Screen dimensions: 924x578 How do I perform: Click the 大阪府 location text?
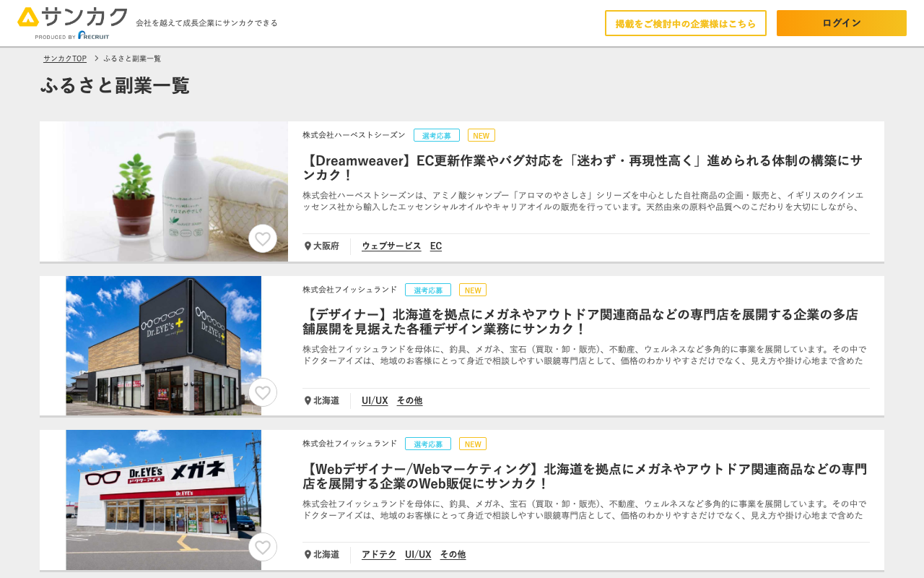click(326, 246)
